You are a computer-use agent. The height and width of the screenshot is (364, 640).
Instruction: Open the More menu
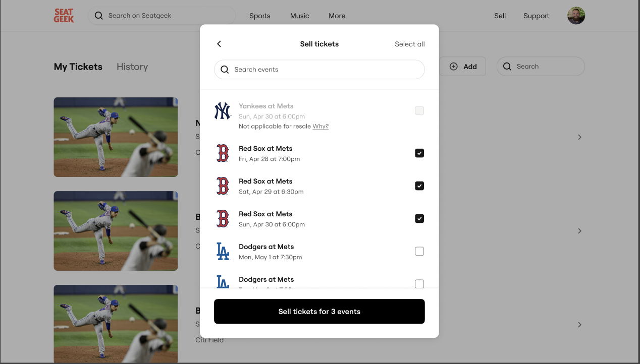(x=337, y=16)
